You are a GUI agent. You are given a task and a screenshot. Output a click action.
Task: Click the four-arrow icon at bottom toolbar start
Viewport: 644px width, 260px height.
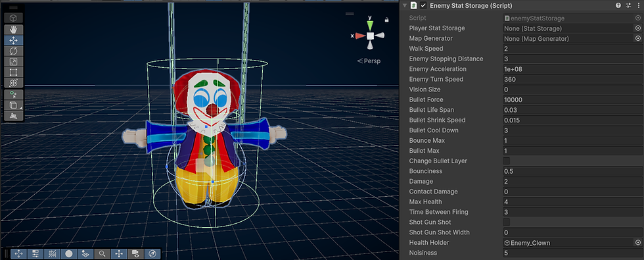click(x=18, y=254)
